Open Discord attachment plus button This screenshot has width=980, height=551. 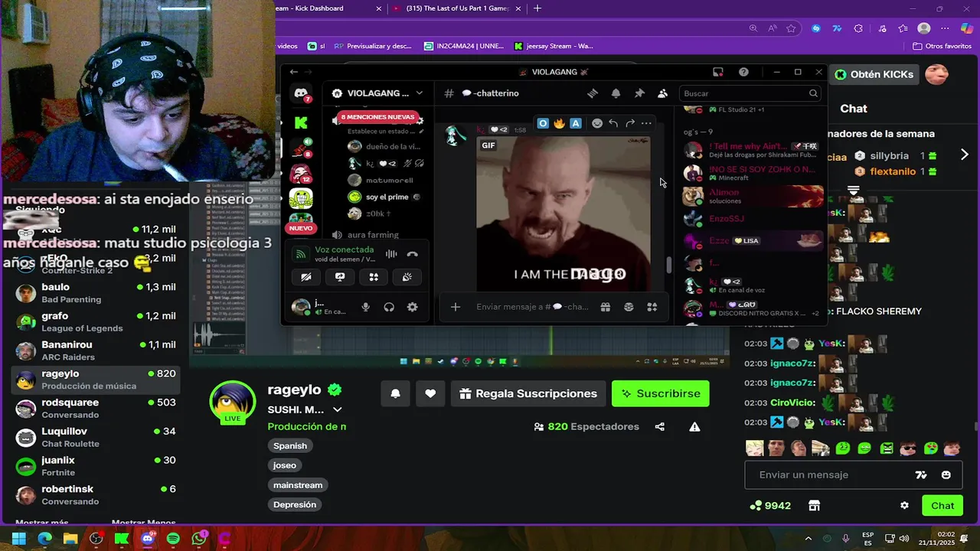tap(455, 307)
